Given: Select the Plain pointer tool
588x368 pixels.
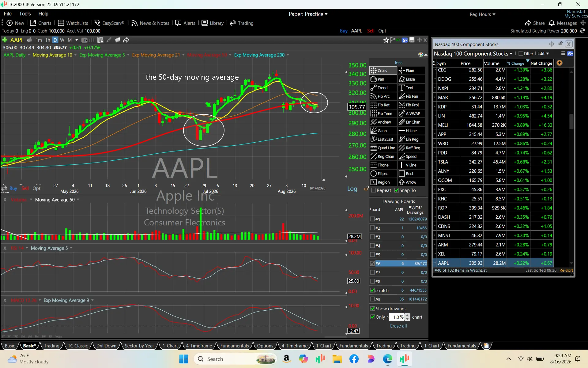Looking at the screenshot, I should pos(411,71).
